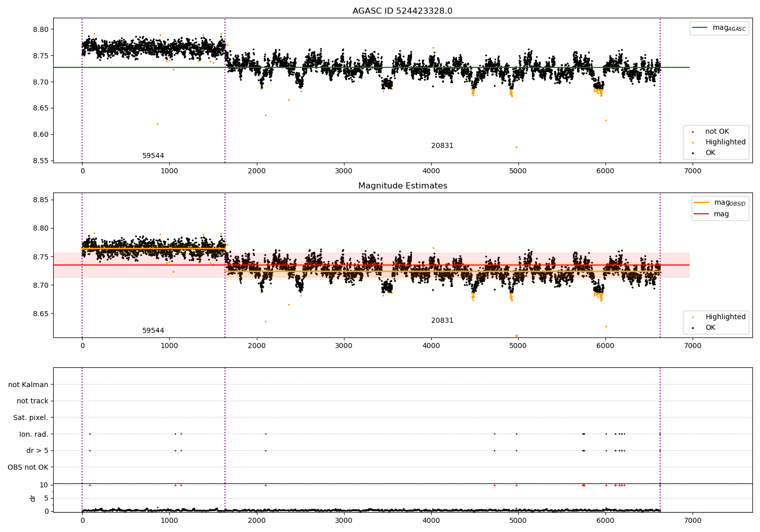The width and height of the screenshot is (760, 532).
Task: Click the 'not Kalman' row label
Action: point(28,385)
